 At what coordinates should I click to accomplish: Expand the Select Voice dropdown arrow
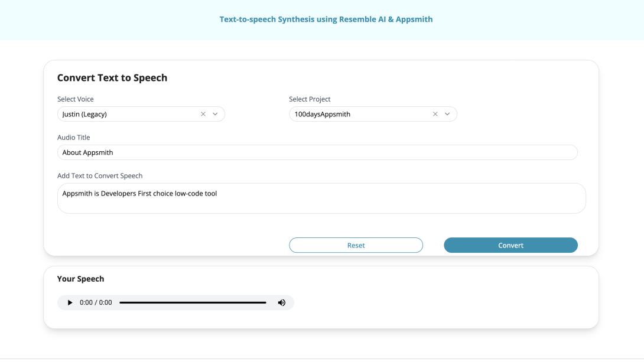(215, 113)
